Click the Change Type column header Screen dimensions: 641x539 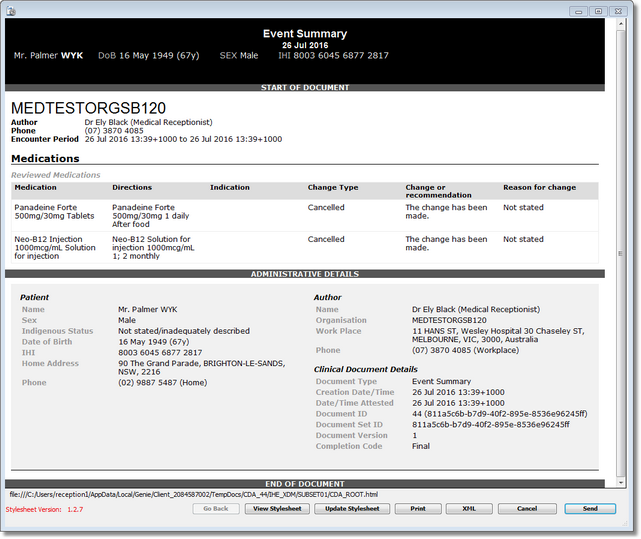click(x=333, y=187)
